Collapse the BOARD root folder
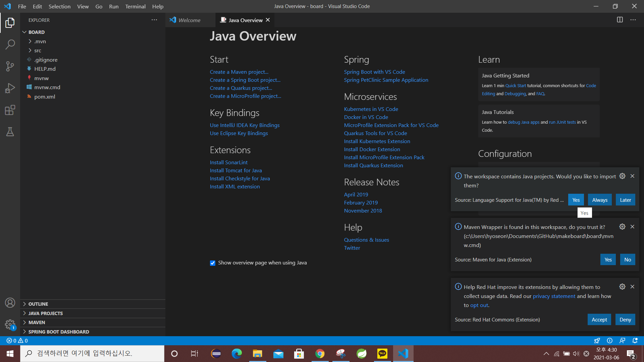This screenshot has height=362, width=644. tap(36, 32)
